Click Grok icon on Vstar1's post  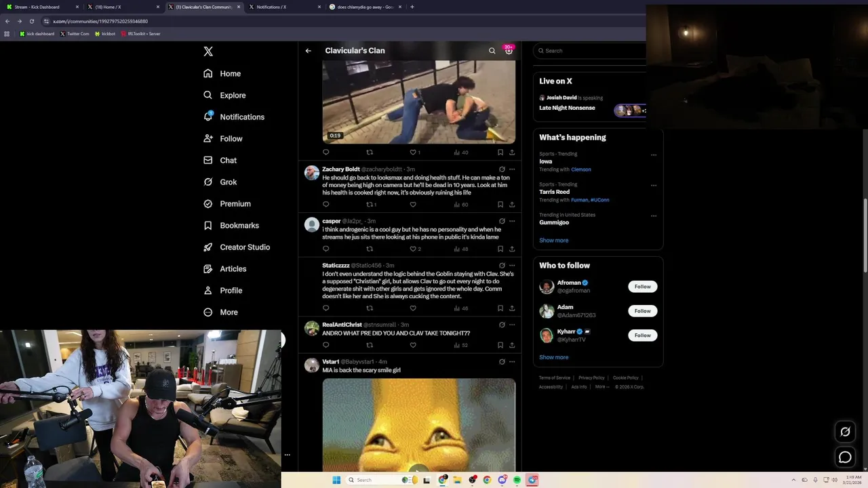pyautogui.click(x=502, y=362)
